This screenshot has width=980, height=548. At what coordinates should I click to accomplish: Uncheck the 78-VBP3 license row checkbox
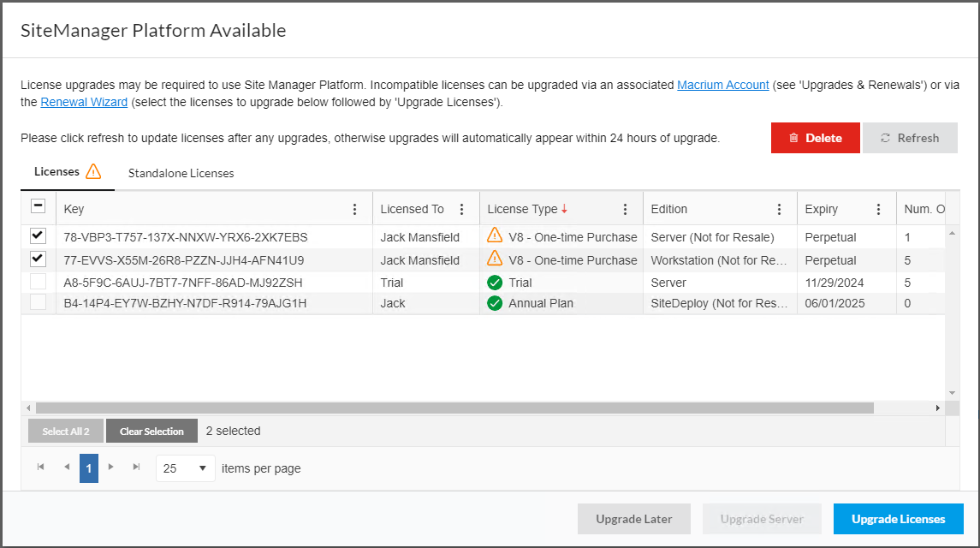click(37, 236)
